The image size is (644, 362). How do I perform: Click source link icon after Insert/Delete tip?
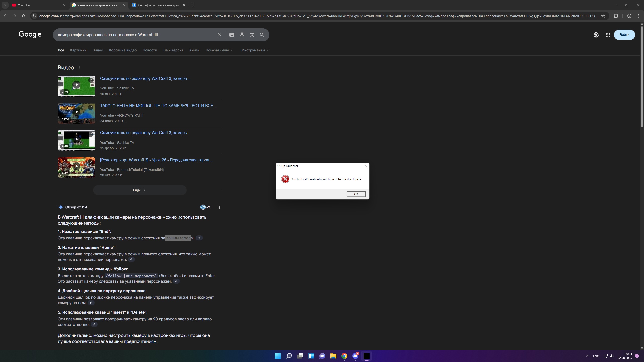(x=94, y=324)
